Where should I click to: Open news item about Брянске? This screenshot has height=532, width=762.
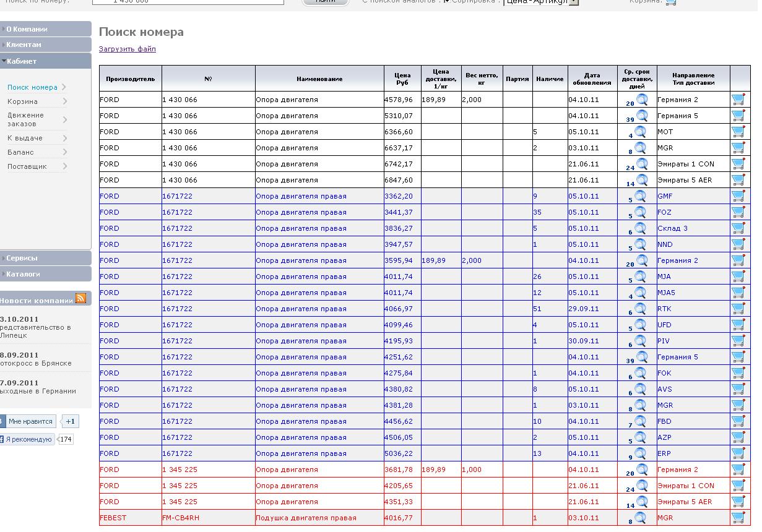36,363
